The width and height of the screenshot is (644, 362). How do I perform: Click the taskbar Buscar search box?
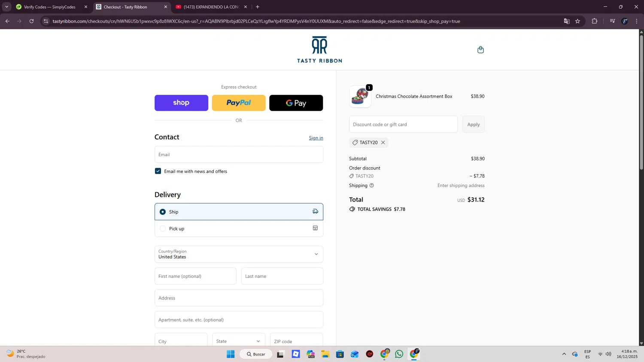point(256,354)
